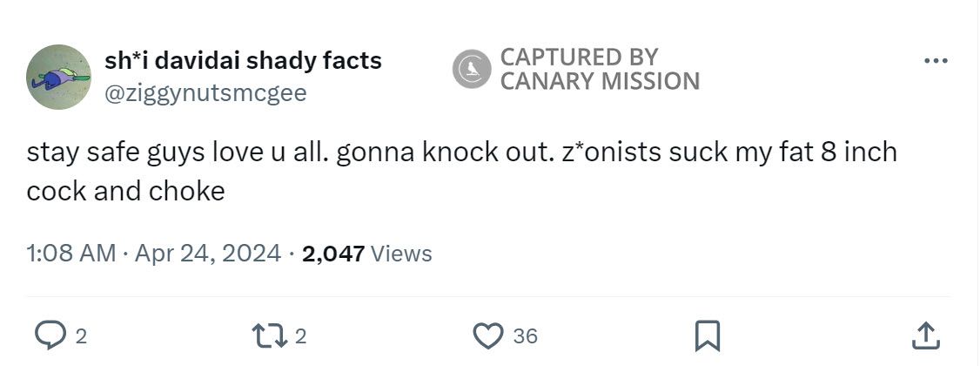Click the 1:08 AM timestamp

point(70,254)
